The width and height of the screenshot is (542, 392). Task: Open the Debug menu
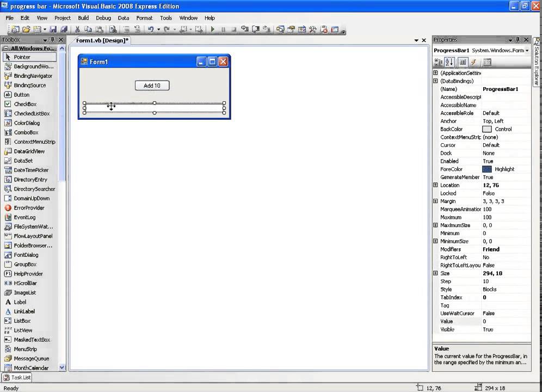click(x=103, y=18)
